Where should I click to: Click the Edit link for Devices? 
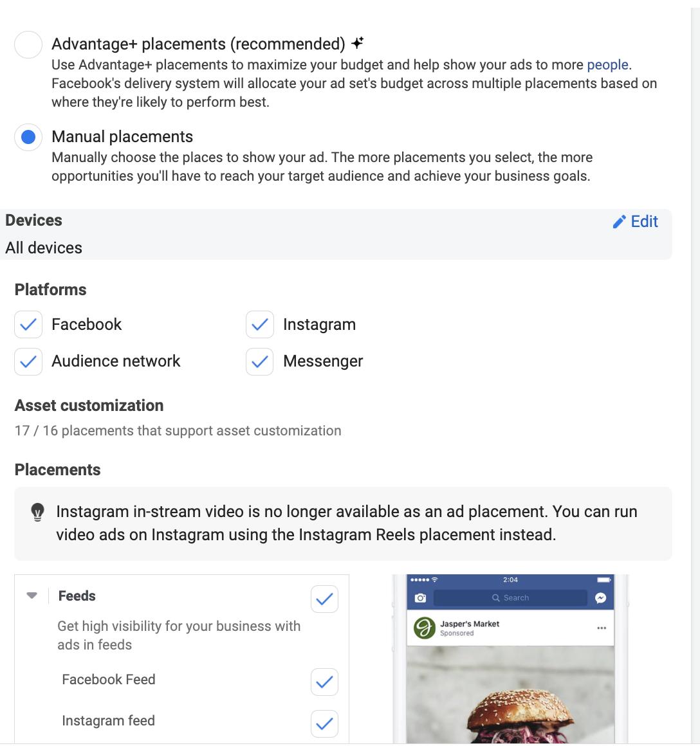point(643,221)
